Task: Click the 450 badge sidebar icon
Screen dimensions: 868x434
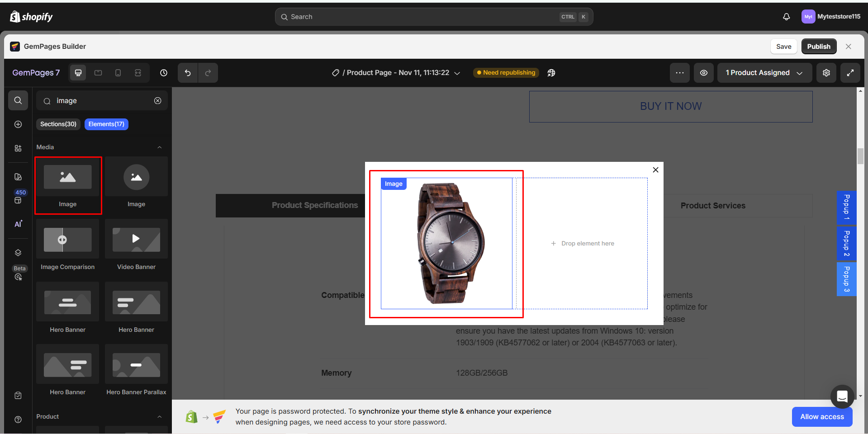Action: pyautogui.click(x=19, y=197)
